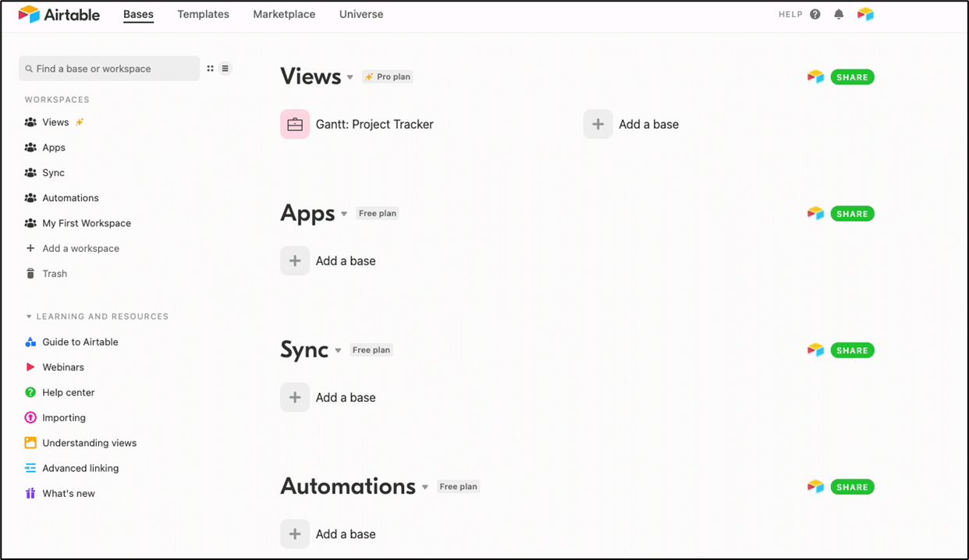The height and width of the screenshot is (560, 969).
Task: Share the Sync workspace
Action: click(x=852, y=350)
